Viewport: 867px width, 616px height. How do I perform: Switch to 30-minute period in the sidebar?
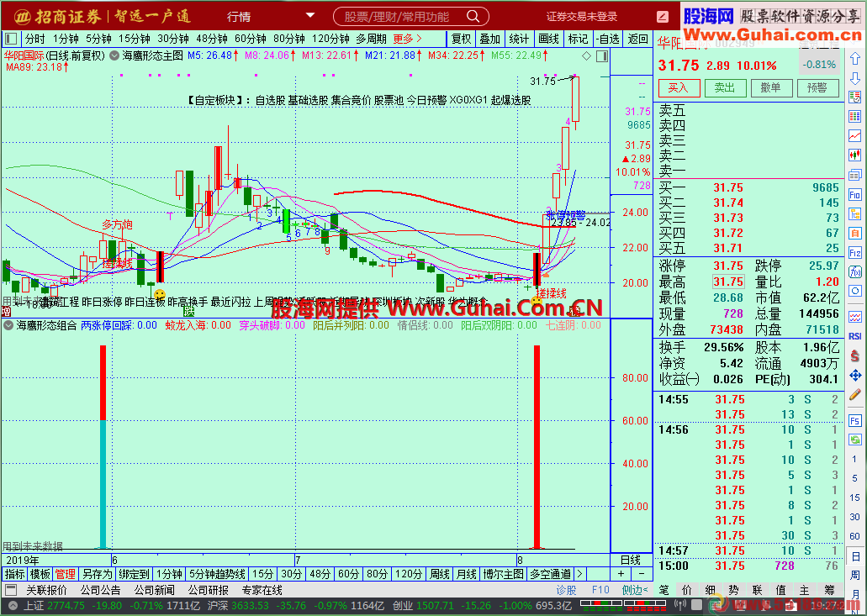tap(855, 517)
